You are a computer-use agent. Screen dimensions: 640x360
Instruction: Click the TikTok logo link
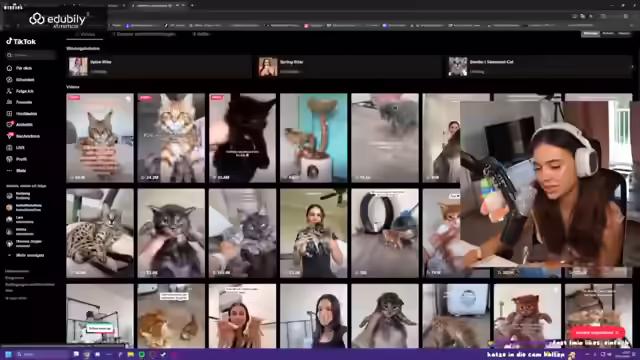click(21, 41)
